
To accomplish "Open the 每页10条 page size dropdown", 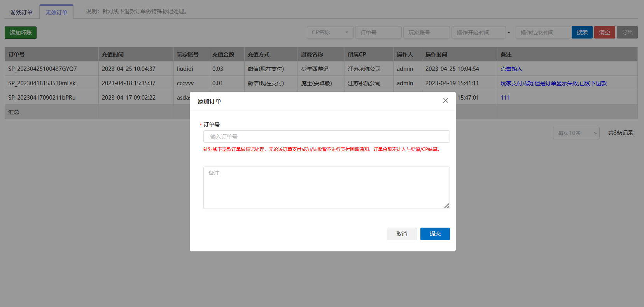I will [x=576, y=133].
